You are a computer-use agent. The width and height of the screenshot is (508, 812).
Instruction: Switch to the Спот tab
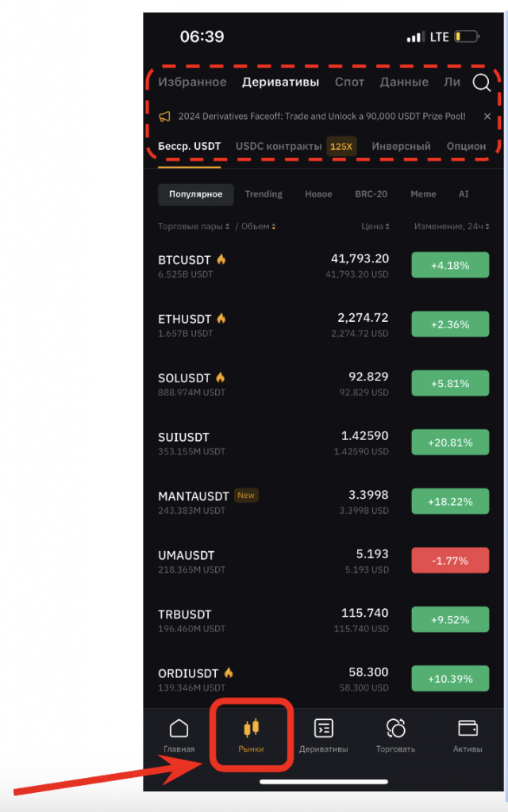point(349,82)
